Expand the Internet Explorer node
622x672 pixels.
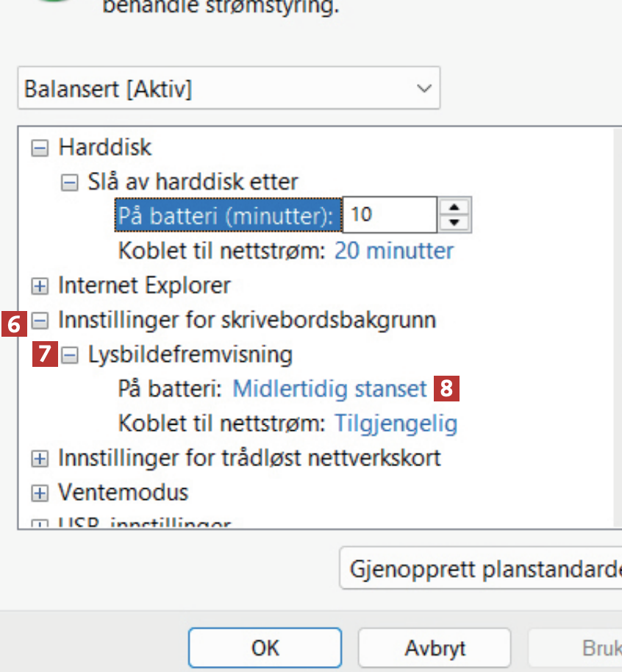coord(40,286)
